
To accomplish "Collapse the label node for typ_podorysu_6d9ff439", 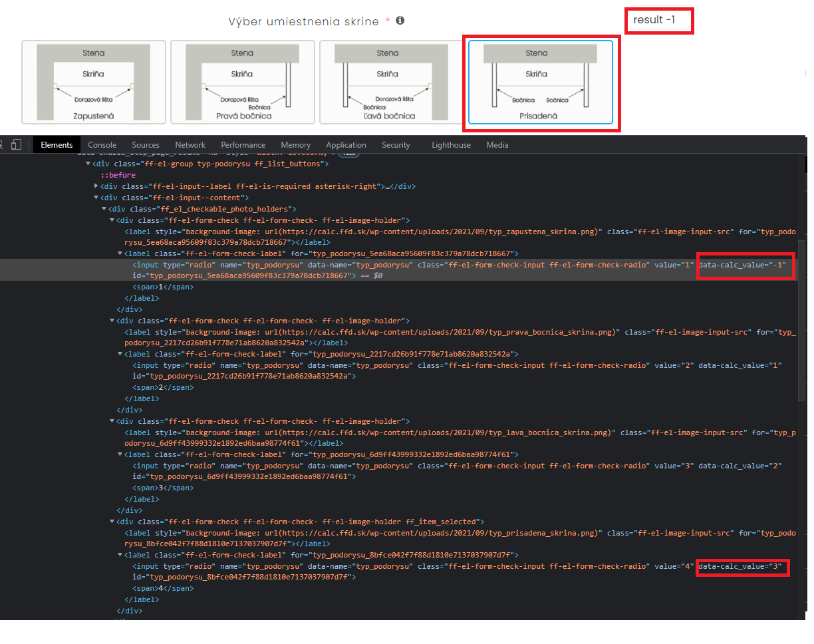I will pyautogui.click(x=120, y=454).
